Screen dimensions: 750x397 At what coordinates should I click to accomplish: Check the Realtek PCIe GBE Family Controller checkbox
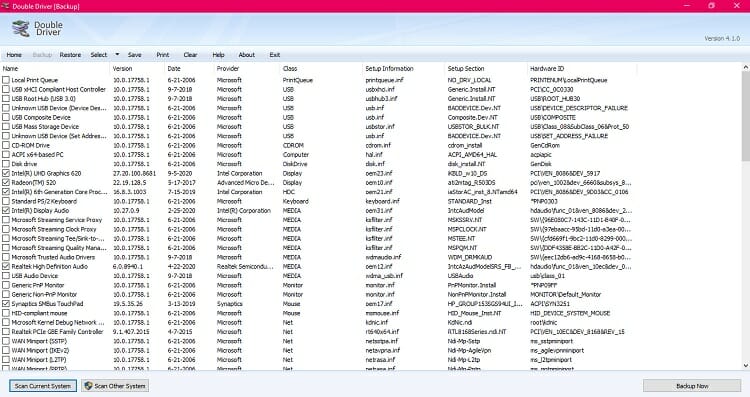coord(6,331)
